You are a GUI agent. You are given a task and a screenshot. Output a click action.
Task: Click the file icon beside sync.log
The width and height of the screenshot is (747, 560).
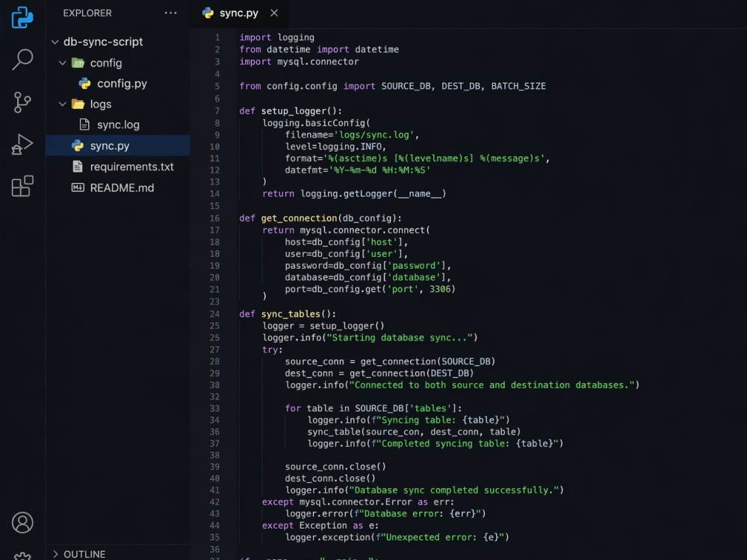[84, 124]
